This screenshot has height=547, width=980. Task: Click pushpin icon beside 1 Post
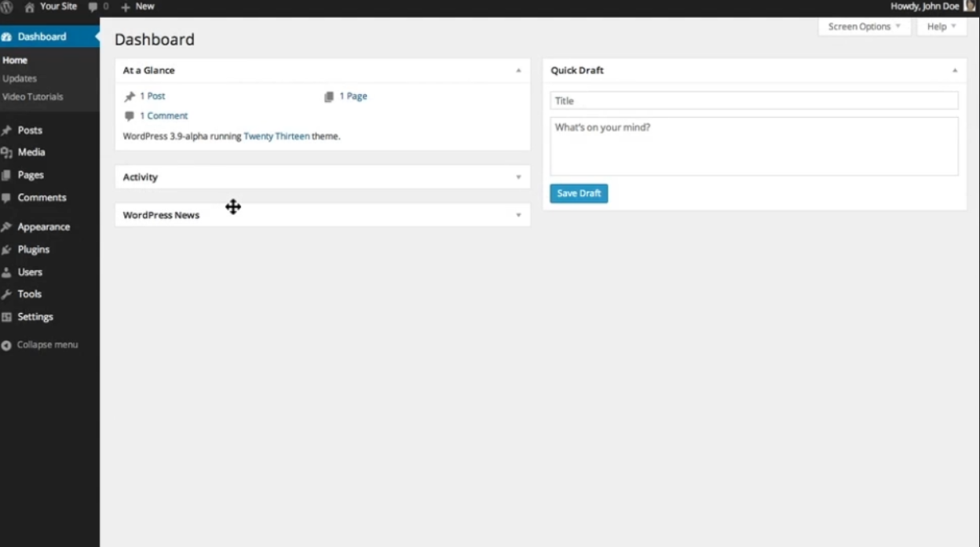coord(130,97)
